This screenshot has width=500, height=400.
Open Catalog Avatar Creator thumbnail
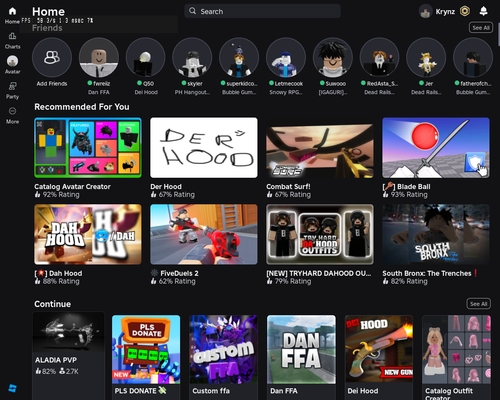88,148
